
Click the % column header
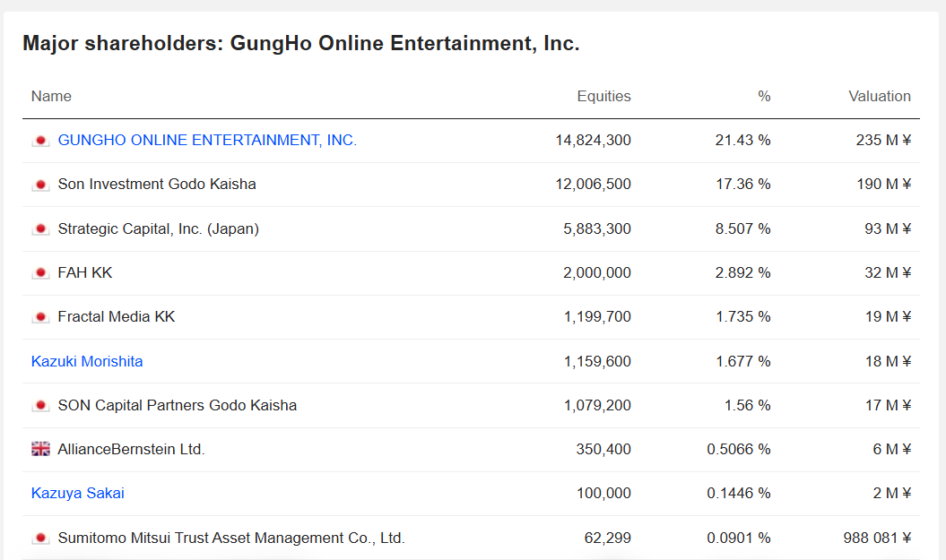(x=764, y=97)
